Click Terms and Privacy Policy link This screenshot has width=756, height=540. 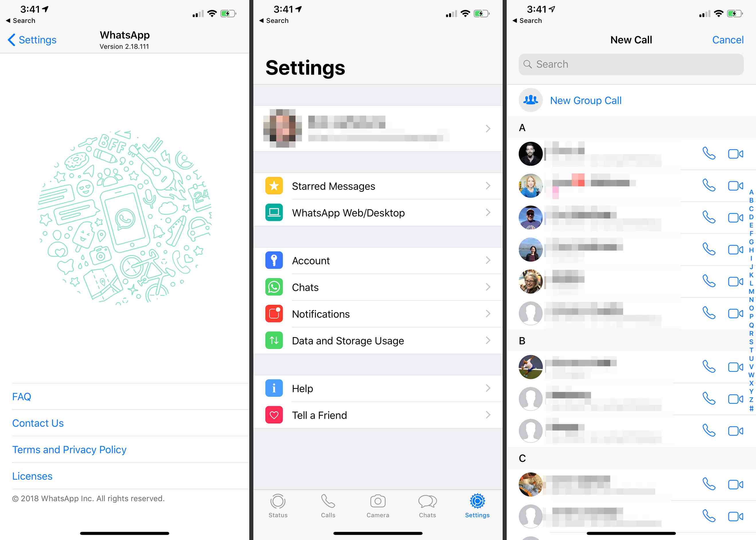coord(69,449)
